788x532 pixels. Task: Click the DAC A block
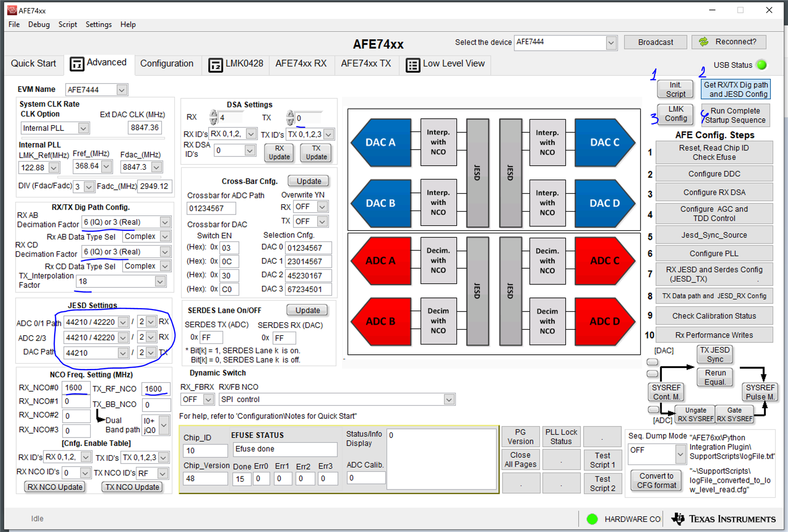coord(381,142)
